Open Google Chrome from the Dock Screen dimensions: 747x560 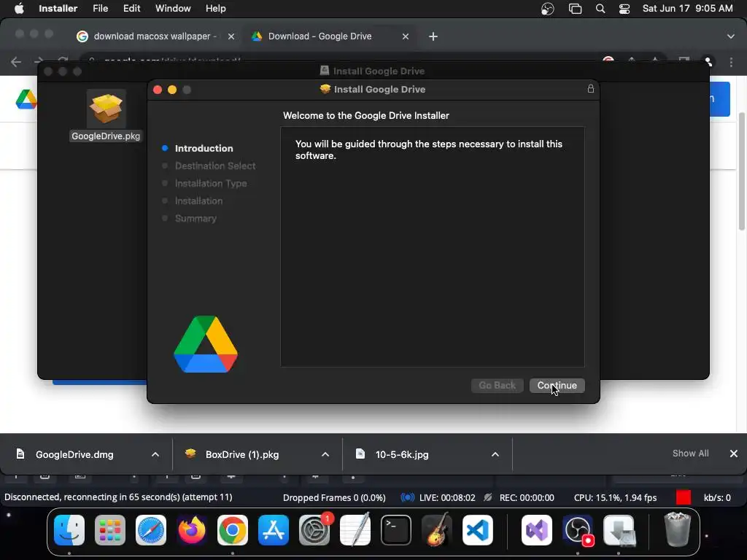pos(233,530)
